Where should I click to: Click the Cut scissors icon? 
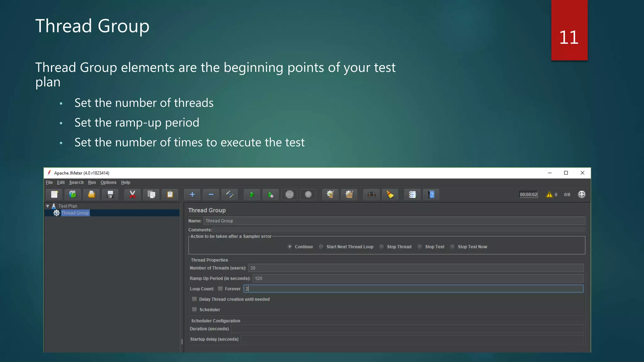pyautogui.click(x=132, y=195)
